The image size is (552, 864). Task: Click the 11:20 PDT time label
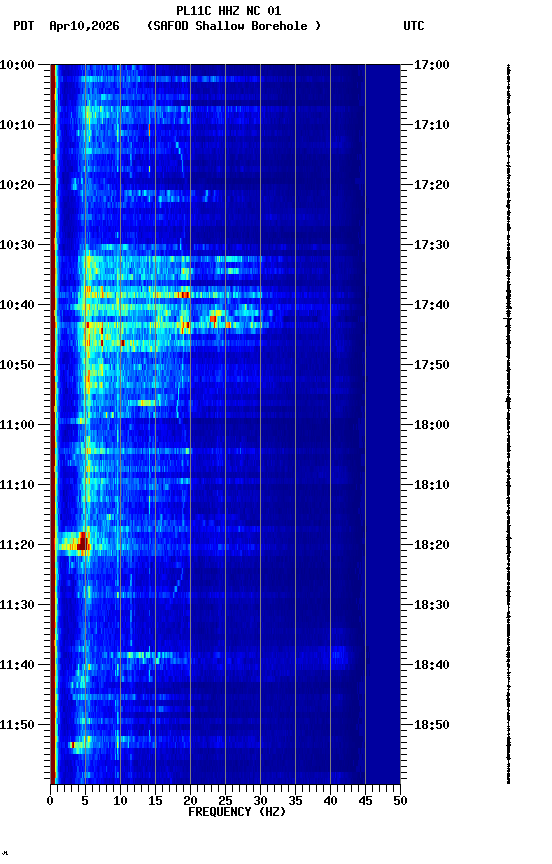pos(17,545)
